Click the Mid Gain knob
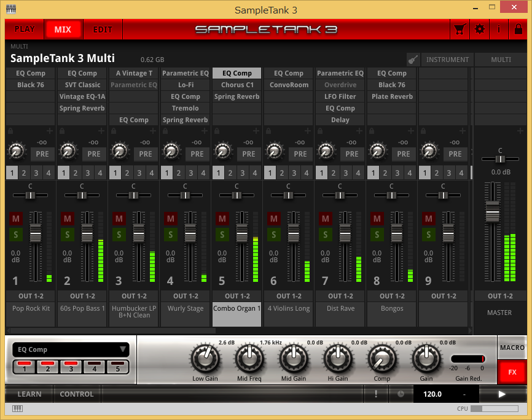This screenshot has width=532, height=420. tap(294, 359)
